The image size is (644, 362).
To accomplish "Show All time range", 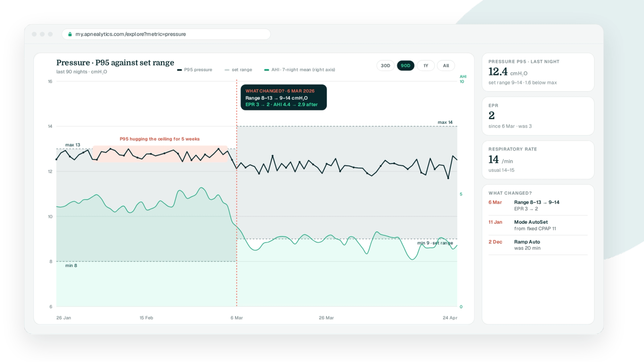I will pyautogui.click(x=446, y=66).
